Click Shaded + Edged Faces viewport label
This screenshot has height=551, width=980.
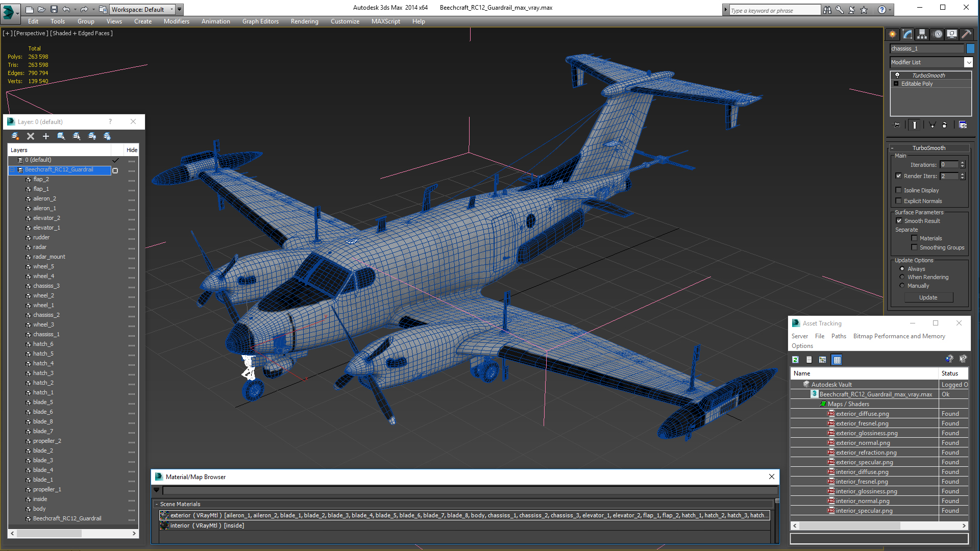point(81,33)
